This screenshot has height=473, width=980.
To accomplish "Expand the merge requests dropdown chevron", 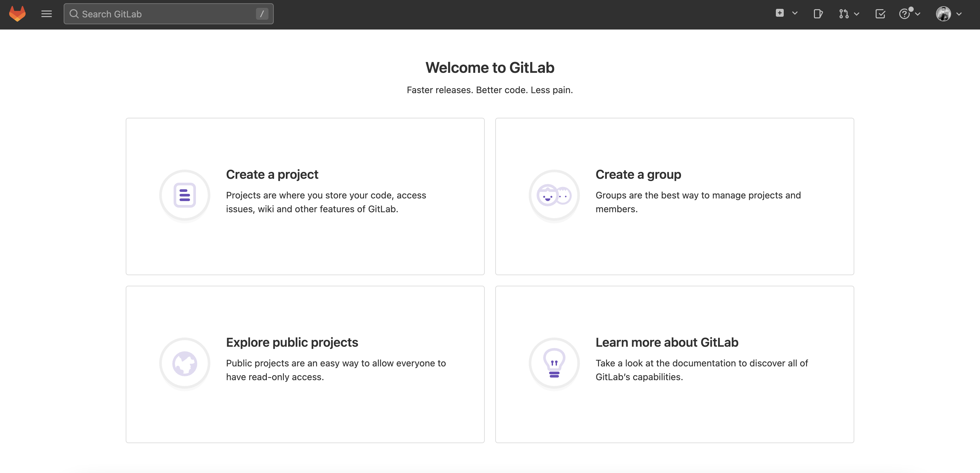I will [x=857, y=14].
